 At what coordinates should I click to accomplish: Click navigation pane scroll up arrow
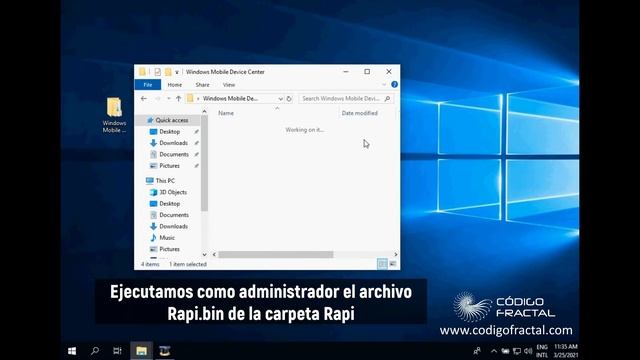[204, 111]
